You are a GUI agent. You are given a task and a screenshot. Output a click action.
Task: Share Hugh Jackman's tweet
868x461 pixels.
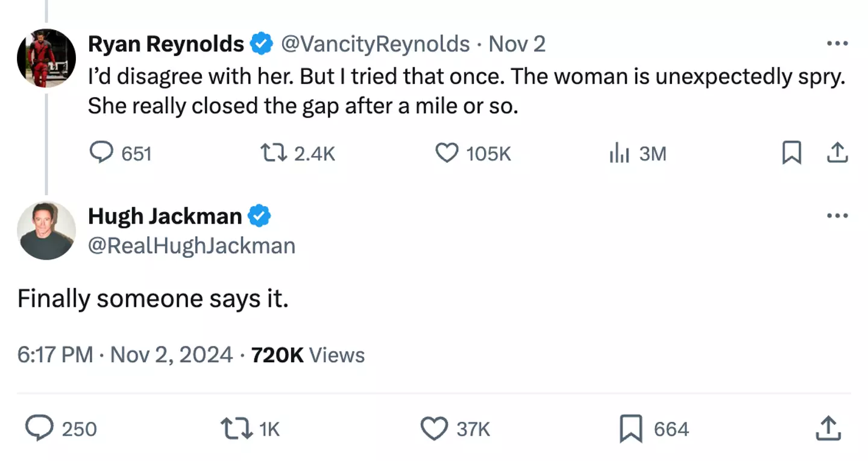tap(828, 428)
